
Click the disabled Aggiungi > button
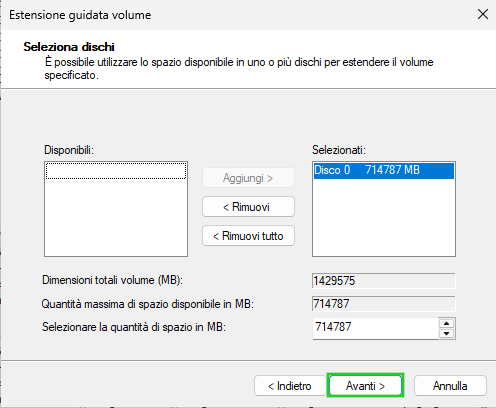click(x=248, y=178)
